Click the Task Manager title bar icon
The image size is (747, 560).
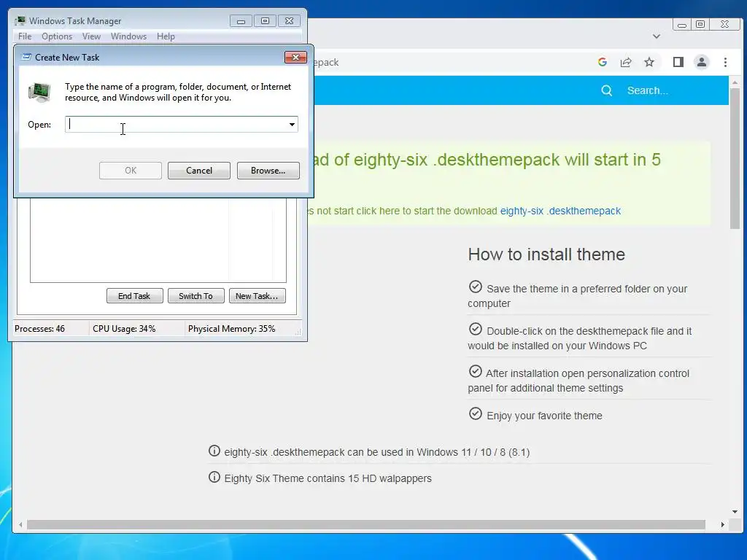pyautogui.click(x=20, y=20)
